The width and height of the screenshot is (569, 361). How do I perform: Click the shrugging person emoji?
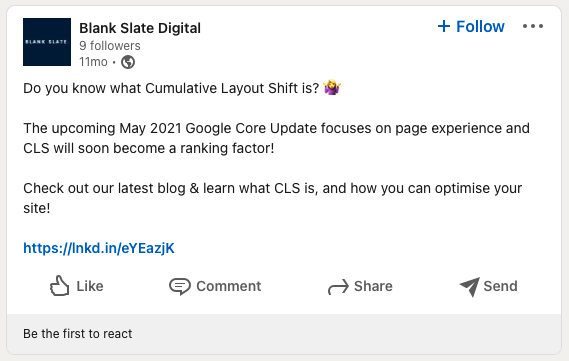point(332,88)
